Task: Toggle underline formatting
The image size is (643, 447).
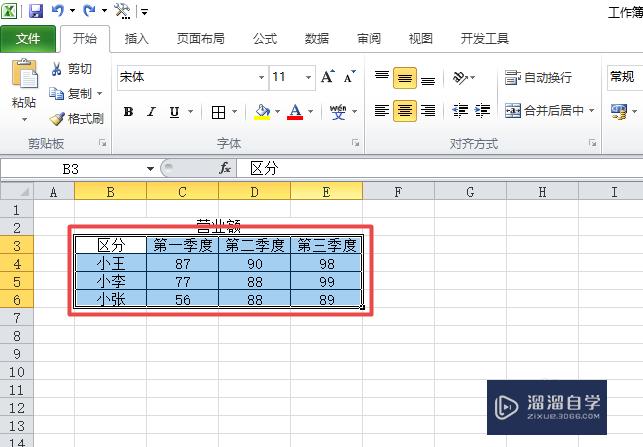Action: [174, 112]
